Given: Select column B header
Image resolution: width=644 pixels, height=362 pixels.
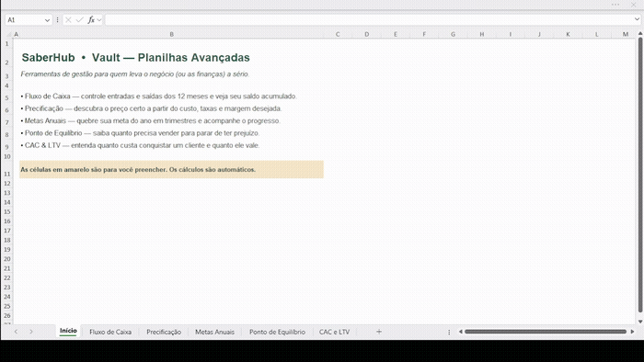Looking at the screenshot, I should pyautogui.click(x=171, y=34).
